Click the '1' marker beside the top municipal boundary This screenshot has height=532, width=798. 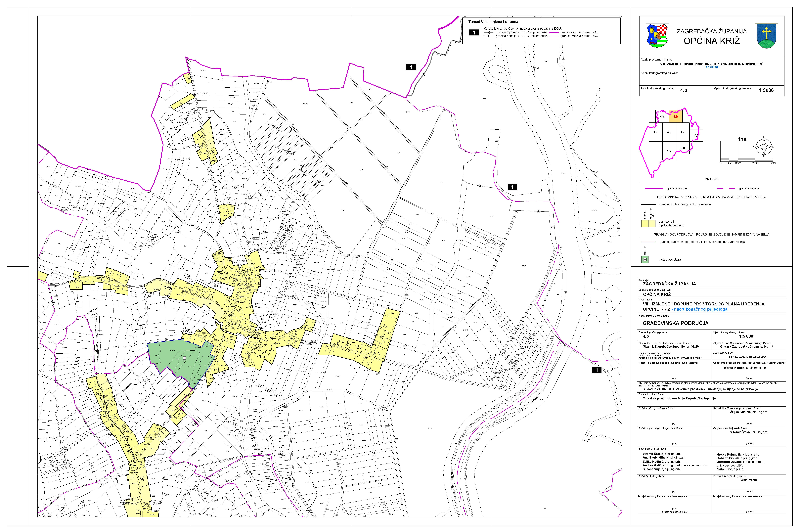pos(411,67)
